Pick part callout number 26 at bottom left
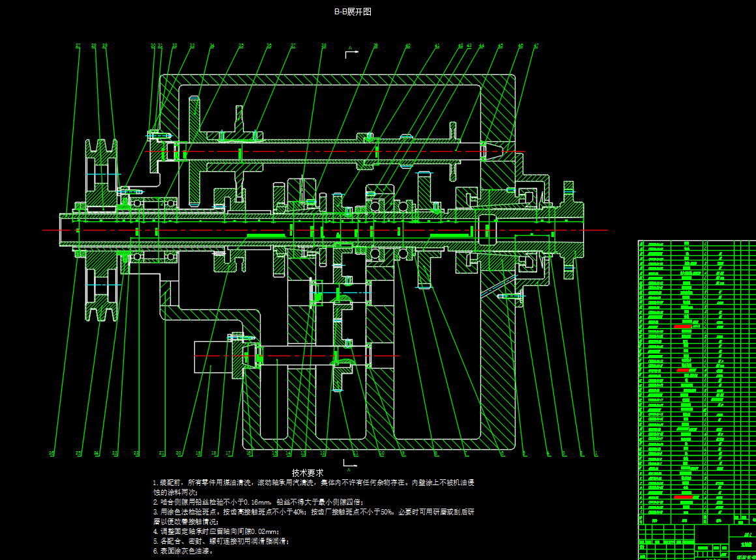 coord(52,453)
